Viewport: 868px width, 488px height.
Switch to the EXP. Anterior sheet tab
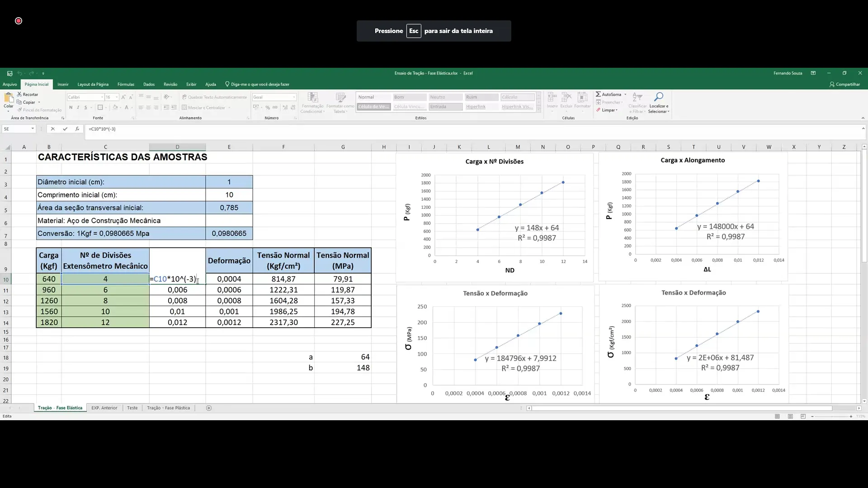(x=104, y=408)
